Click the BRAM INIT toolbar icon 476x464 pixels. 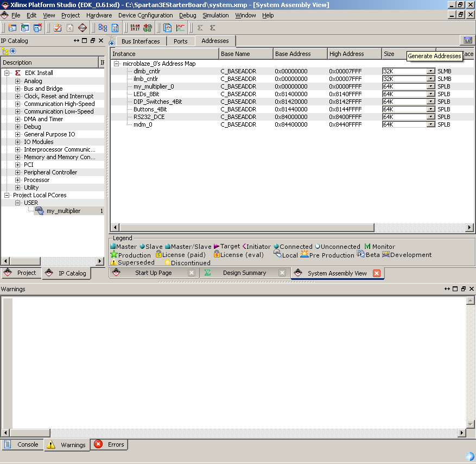[x=135, y=28]
